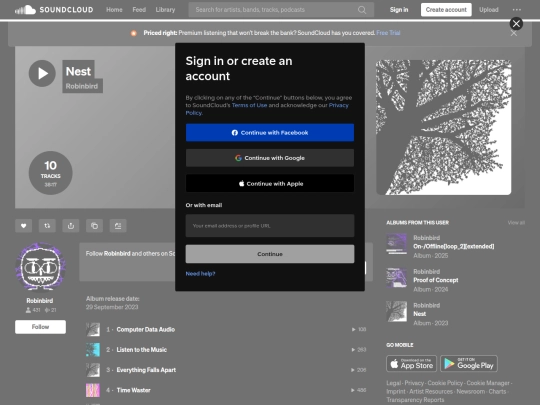Viewport: 540px width, 405px height.
Task: Click the On-/Offline album cover thumbnail
Action: pos(396,244)
